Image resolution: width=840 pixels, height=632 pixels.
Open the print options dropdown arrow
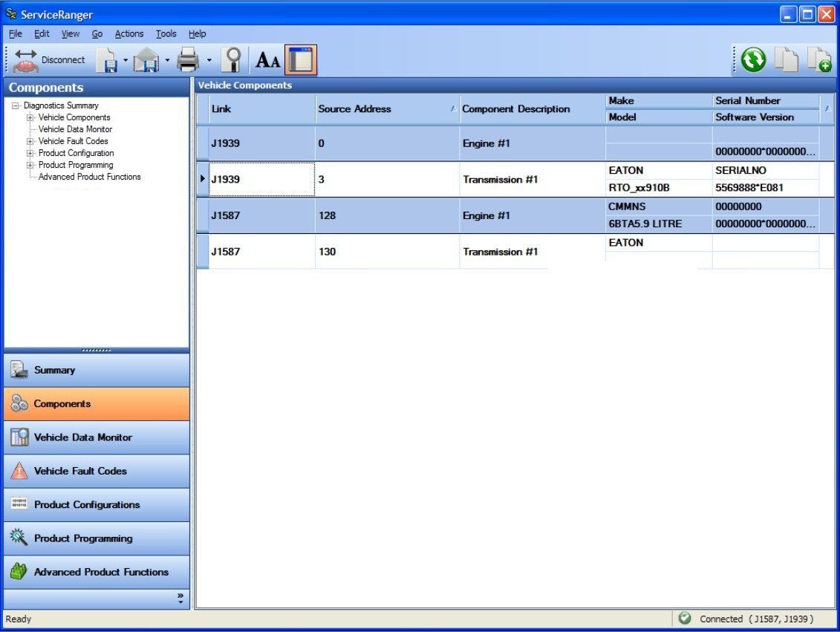coord(209,60)
